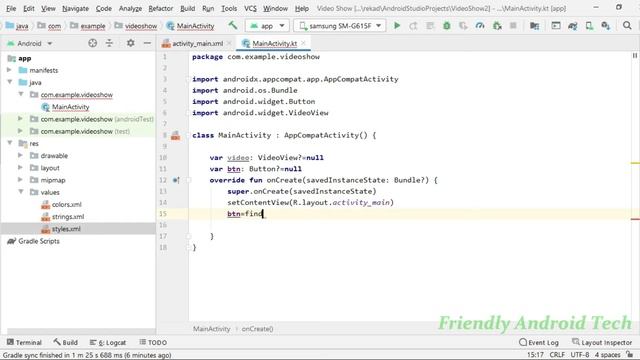Expand the layout folder
640x360 pixels.
(x=20, y=168)
